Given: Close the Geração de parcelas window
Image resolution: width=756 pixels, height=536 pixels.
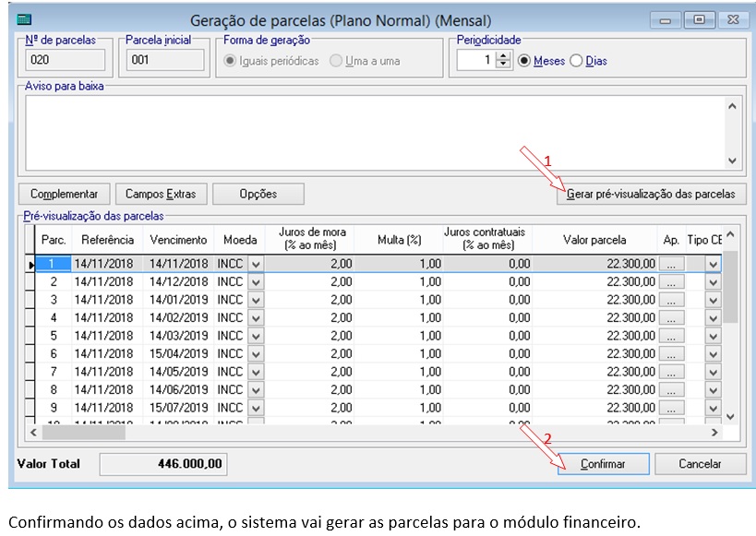Looking at the screenshot, I should [733, 20].
